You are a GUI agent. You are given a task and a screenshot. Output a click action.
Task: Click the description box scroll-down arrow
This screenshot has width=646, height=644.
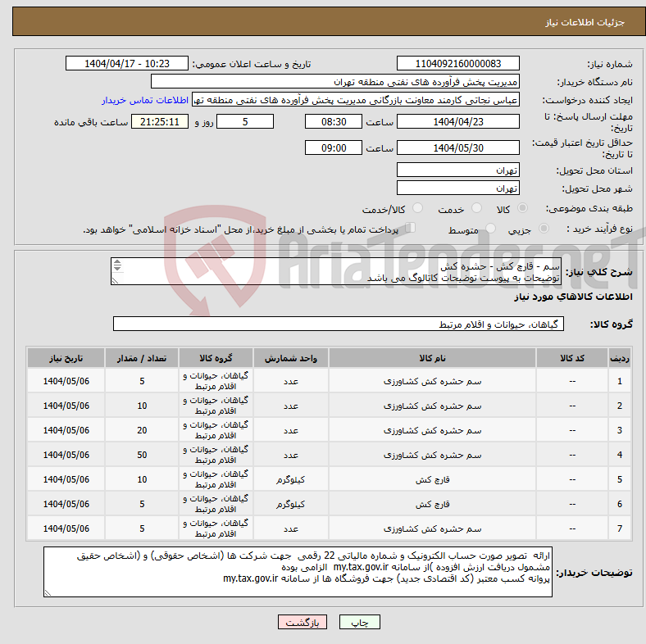(117, 268)
